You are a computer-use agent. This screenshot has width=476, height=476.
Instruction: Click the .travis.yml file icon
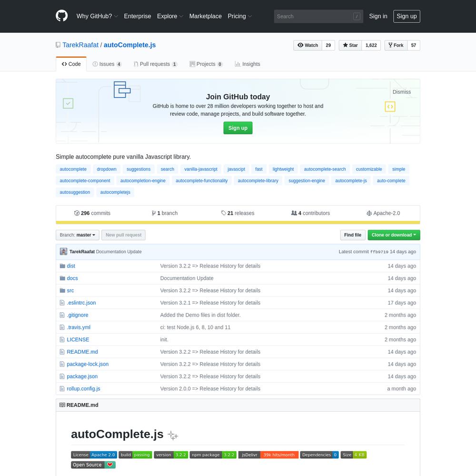point(62,327)
